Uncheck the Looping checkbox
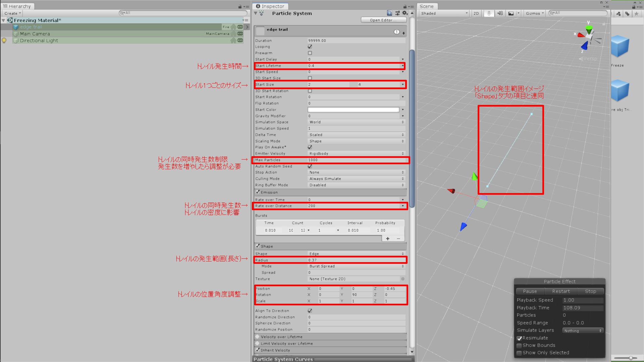644x362 pixels. click(310, 47)
